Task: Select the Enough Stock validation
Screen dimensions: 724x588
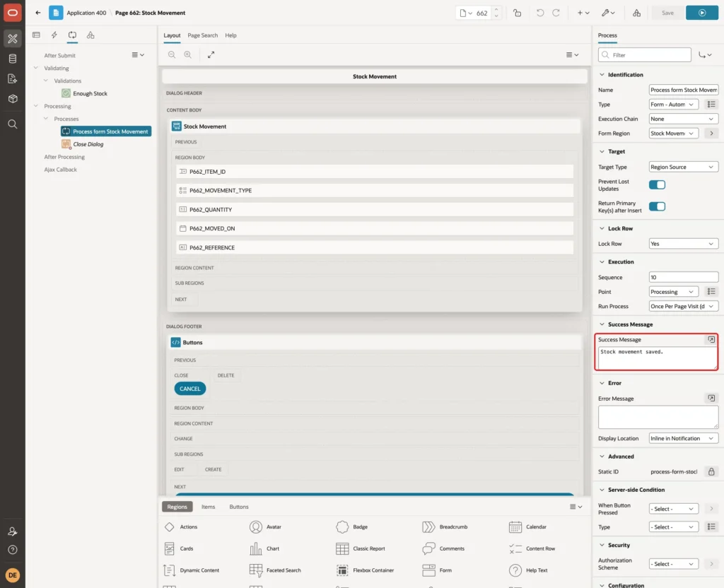Action: pos(90,94)
